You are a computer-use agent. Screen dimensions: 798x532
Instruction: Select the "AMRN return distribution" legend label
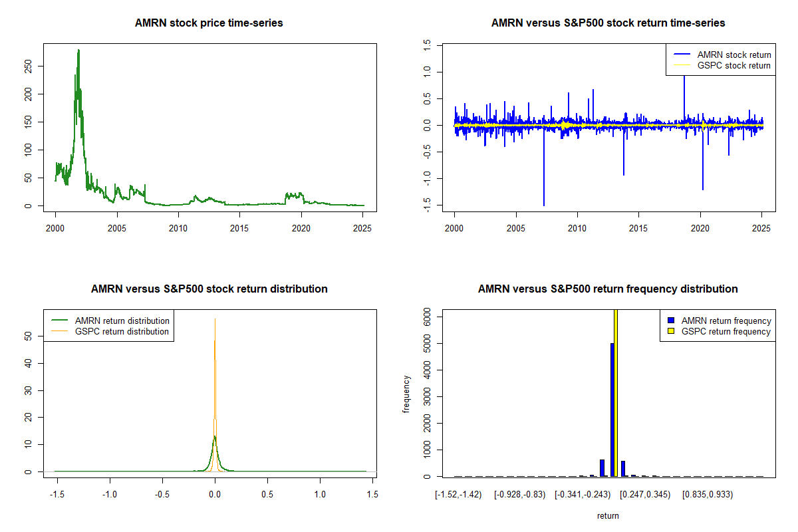pyautogui.click(x=122, y=321)
